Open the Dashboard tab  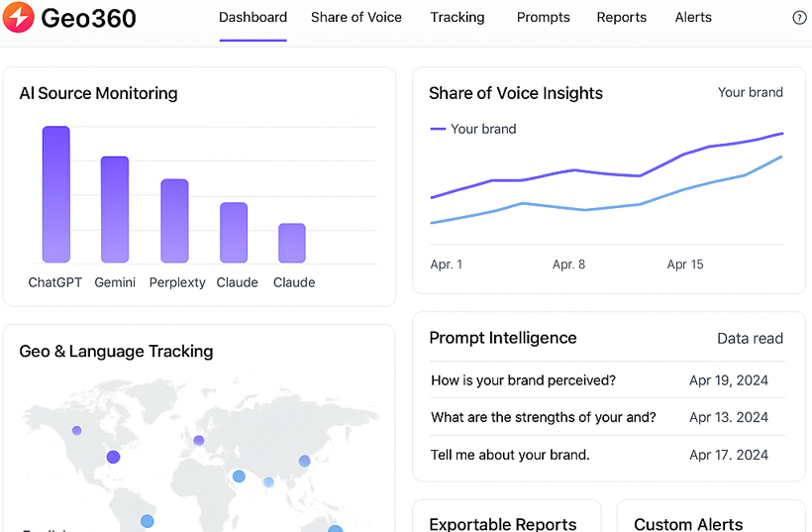coord(253,18)
